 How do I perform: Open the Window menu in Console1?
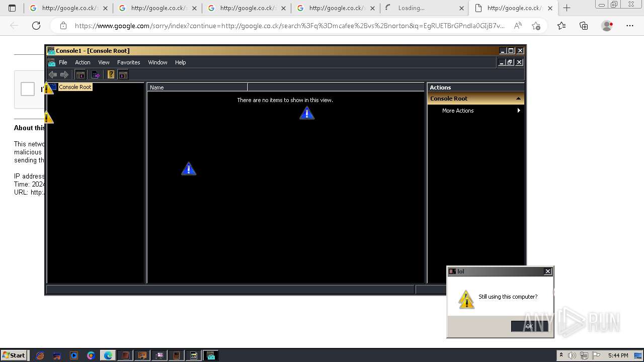point(157,62)
